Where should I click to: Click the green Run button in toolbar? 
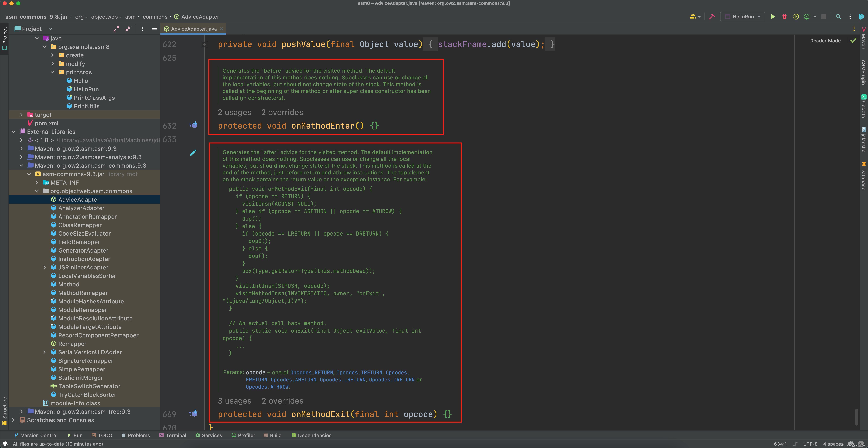pyautogui.click(x=773, y=16)
